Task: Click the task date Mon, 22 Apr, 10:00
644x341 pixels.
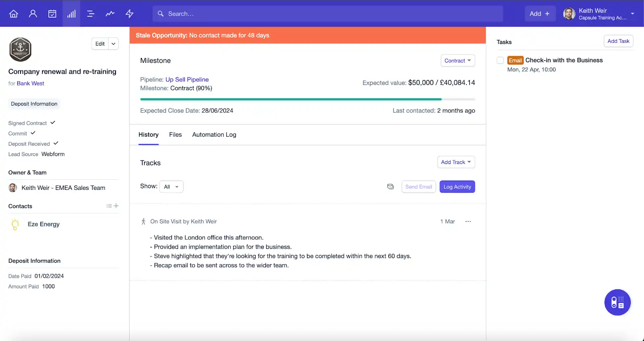Action: coord(531,70)
